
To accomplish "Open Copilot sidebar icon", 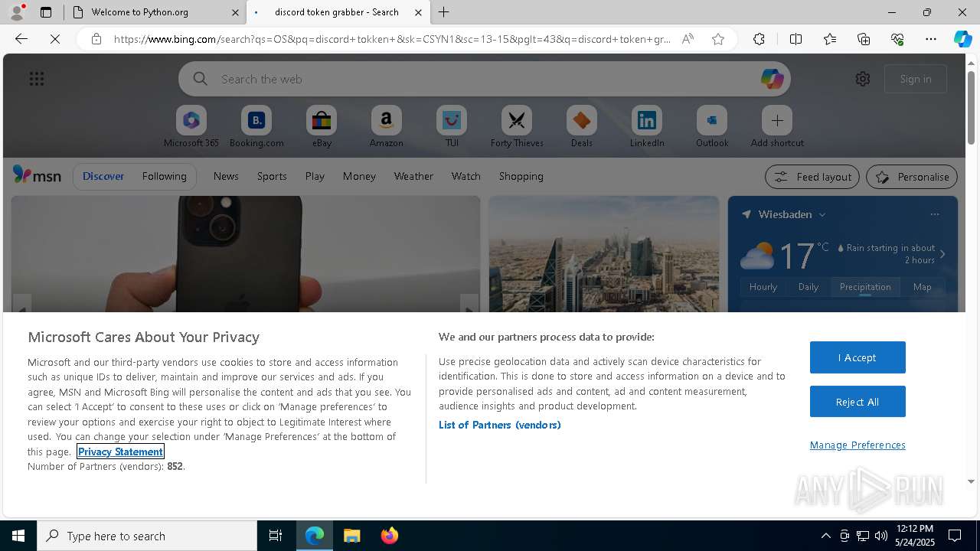I will pos(962,39).
